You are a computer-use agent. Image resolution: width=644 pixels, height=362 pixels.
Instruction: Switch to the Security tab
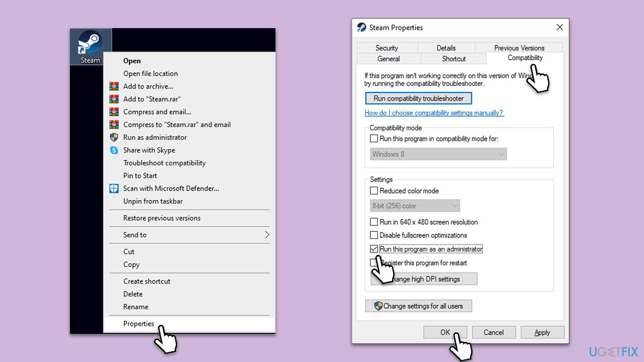point(387,48)
